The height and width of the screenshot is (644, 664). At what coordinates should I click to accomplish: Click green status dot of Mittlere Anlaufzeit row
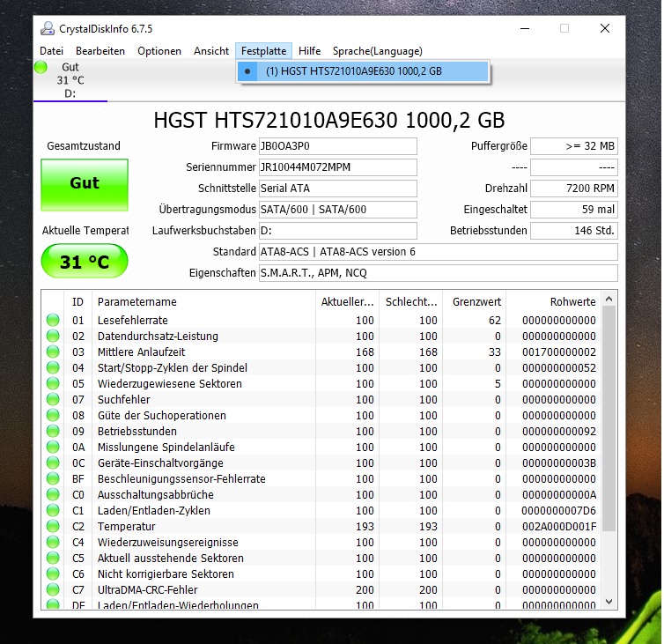(x=53, y=352)
